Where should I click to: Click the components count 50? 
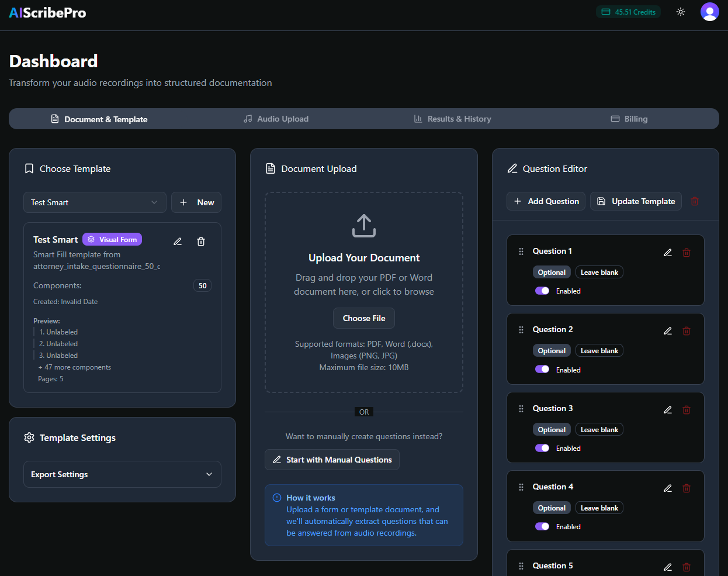point(203,285)
